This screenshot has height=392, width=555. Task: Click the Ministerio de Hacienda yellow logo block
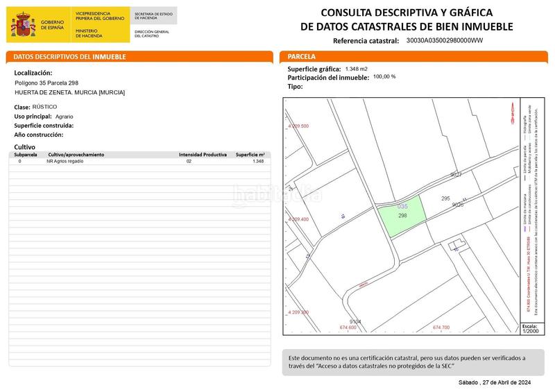click(x=101, y=24)
